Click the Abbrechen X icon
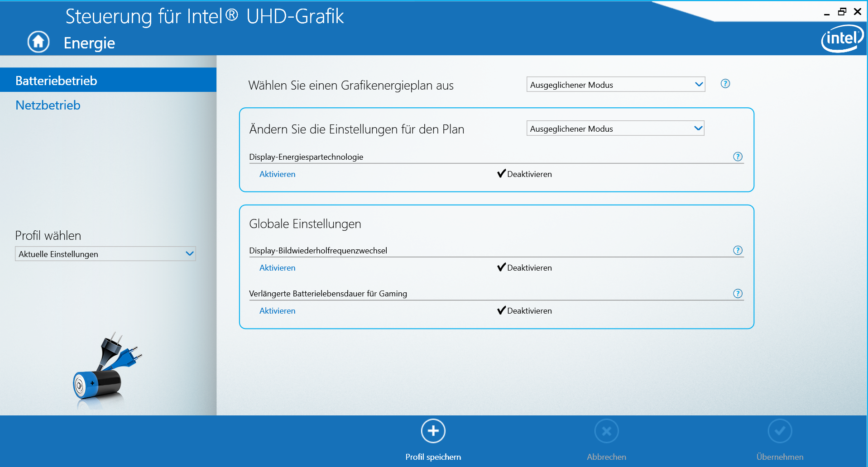 (x=607, y=431)
